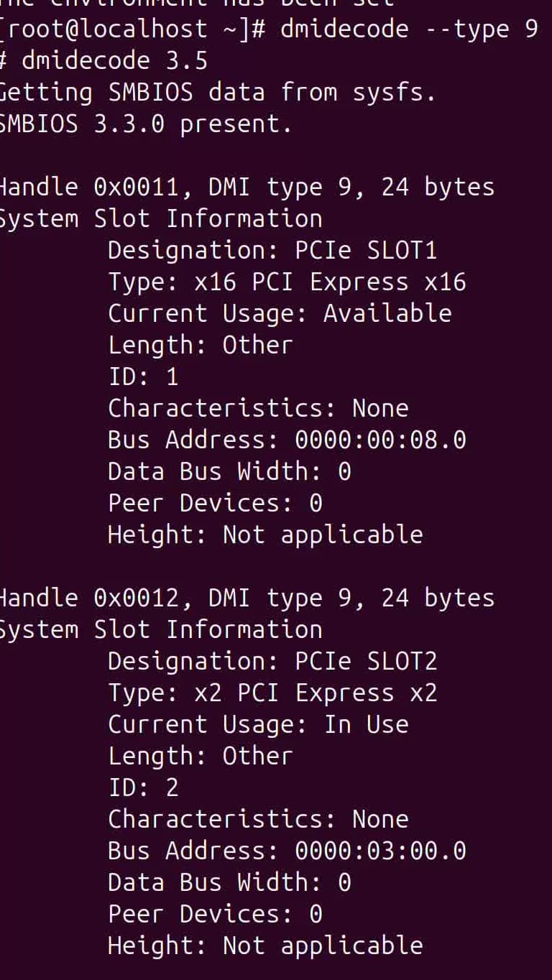Image resolution: width=552 pixels, height=980 pixels.
Task: Click the dmidecode --type 9 command text
Action: tap(409, 30)
